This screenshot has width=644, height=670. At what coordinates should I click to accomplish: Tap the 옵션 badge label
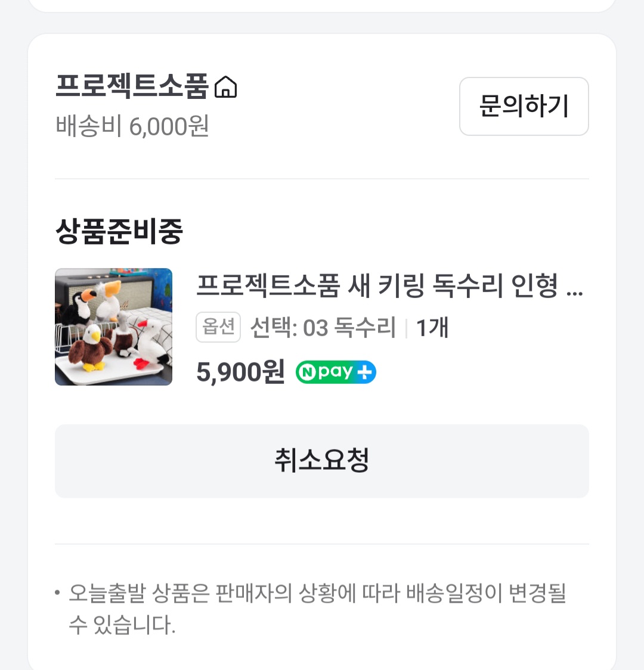[218, 327]
